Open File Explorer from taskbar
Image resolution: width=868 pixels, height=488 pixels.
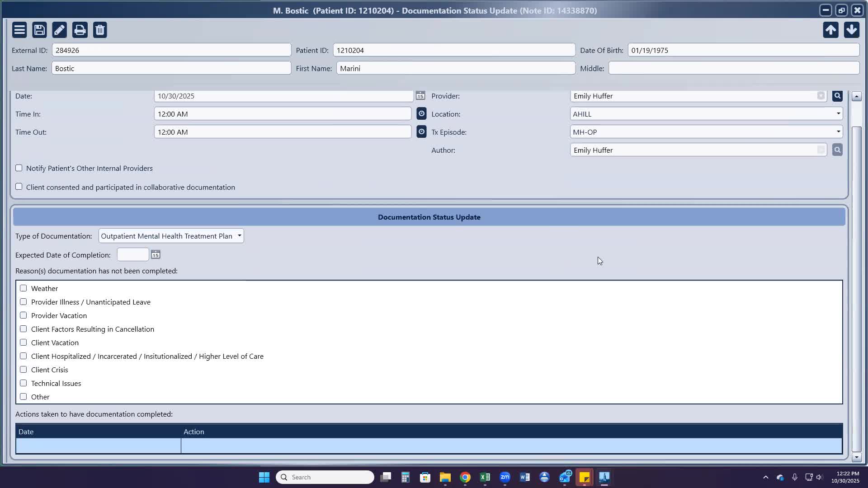445,477
